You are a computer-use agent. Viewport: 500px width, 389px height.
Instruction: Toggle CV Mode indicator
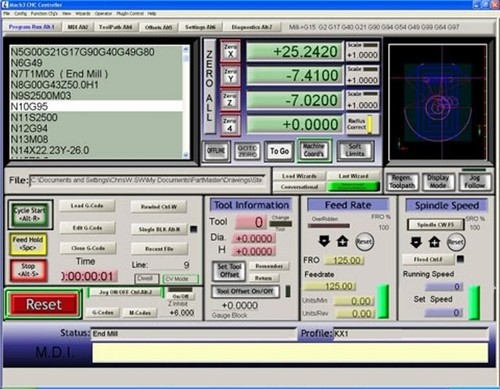coord(180,279)
